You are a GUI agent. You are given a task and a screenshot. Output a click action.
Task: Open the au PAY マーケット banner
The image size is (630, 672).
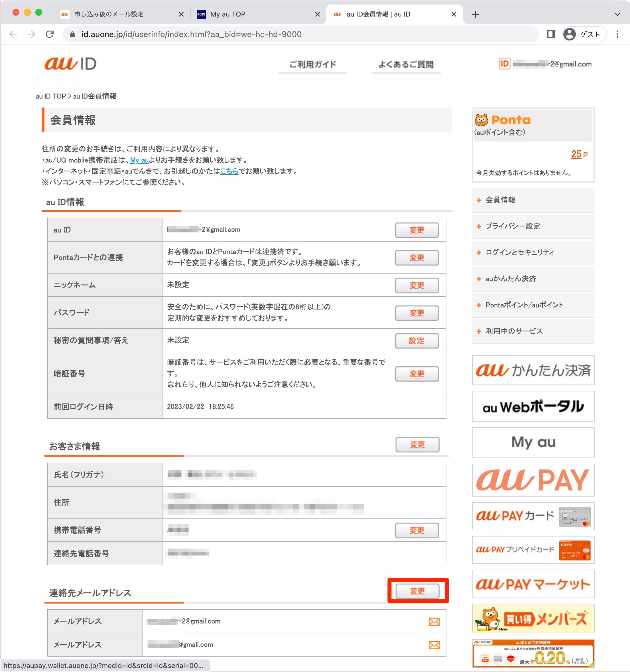(533, 584)
